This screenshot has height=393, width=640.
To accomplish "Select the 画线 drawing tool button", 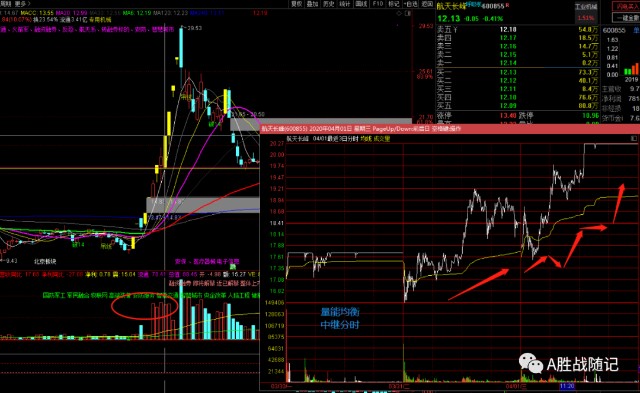I will click(361, 4).
